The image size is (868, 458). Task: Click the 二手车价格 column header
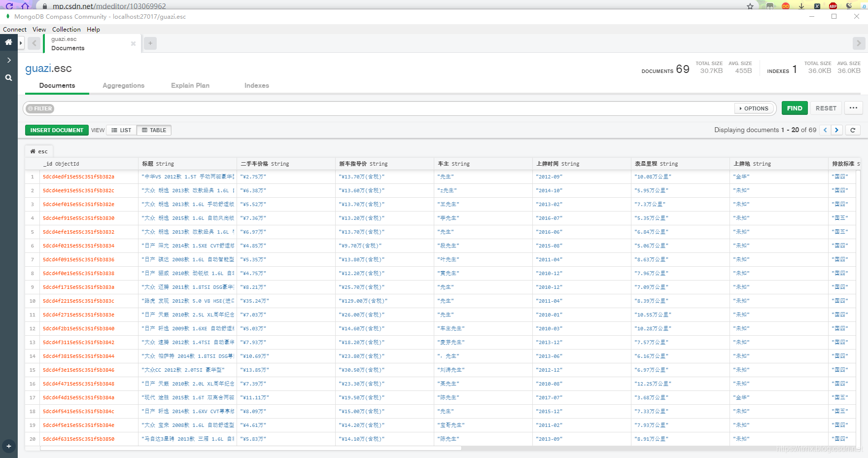point(286,164)
